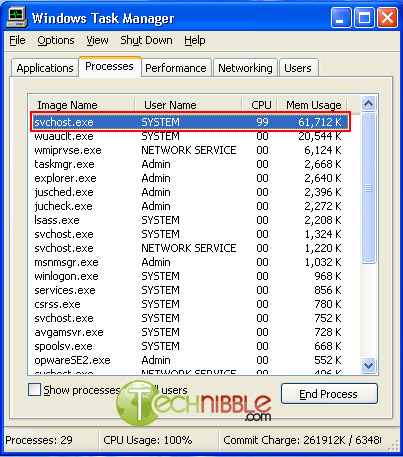Select the avgamsvr.exe process
403x457 pixels.
190,332
